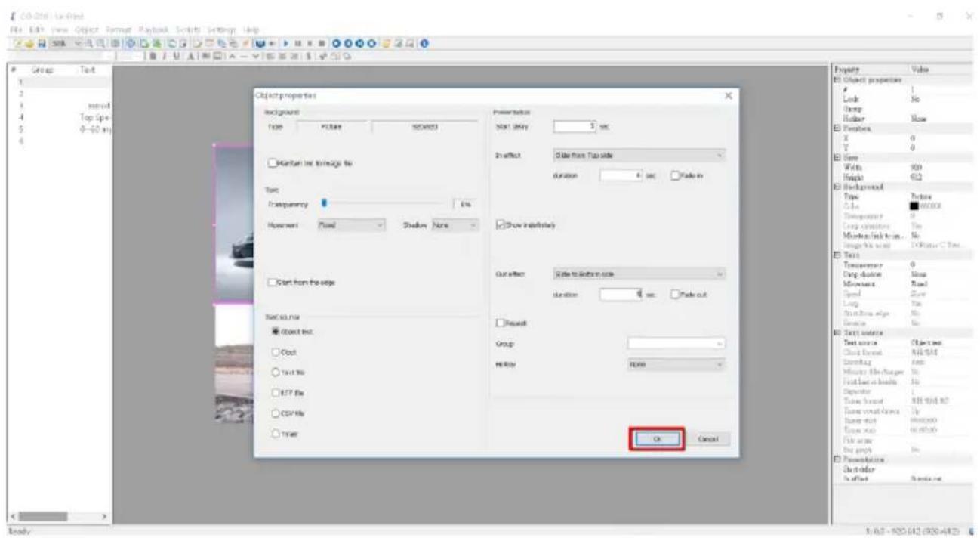The width and height of the screenshot is (980, 538).
Task: Click the text color A icon
Action: (x=191, y=55)
